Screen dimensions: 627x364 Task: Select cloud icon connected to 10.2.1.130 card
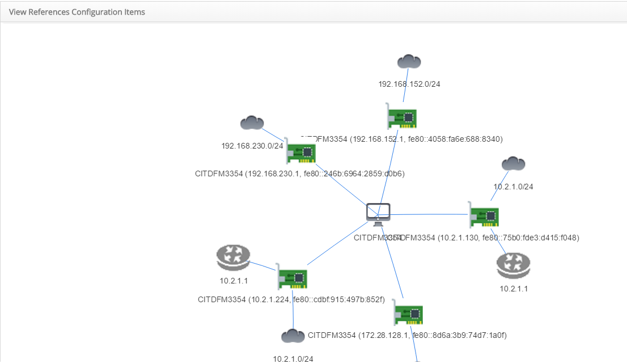click(513, 164)
